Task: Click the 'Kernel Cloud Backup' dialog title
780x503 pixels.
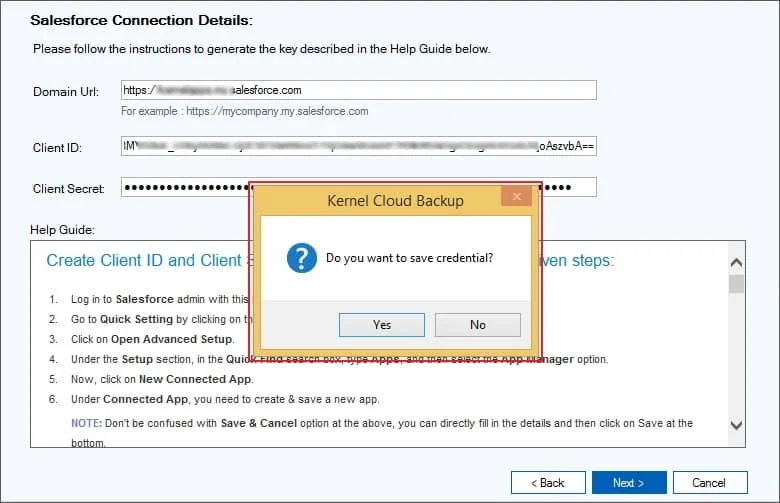Action: click(x=395, y=201)
